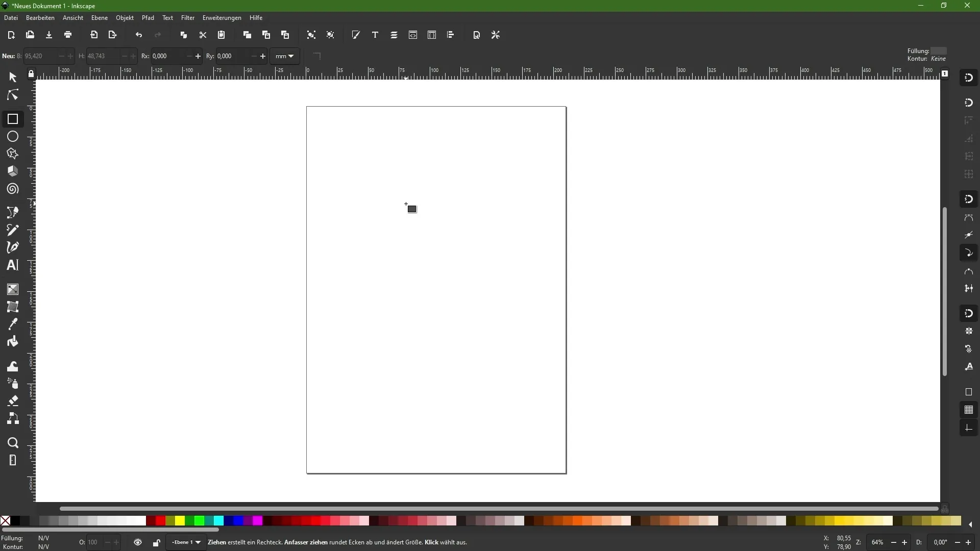Select the Mesh gradient tool

13,307
